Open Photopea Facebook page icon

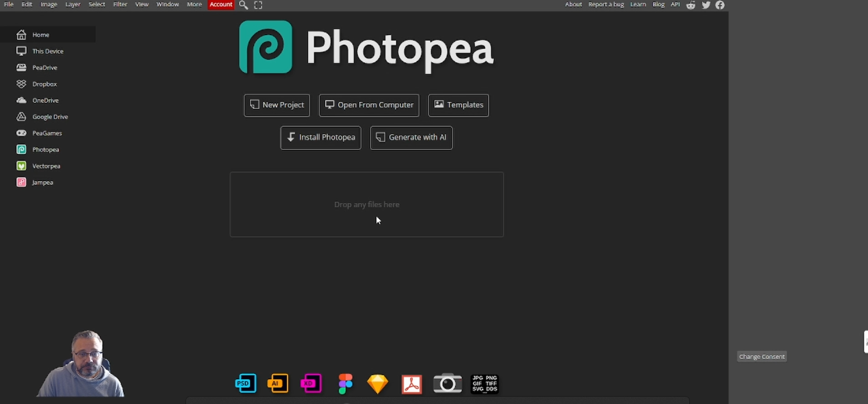tap(720, 5)
